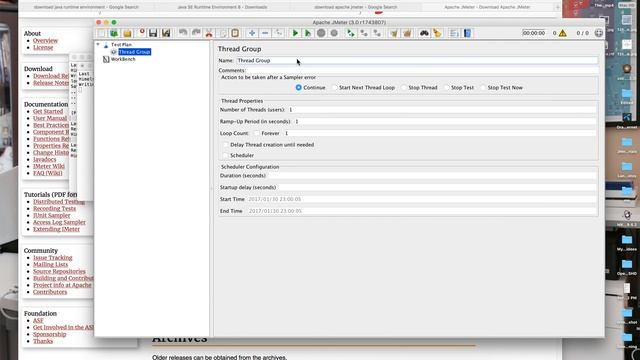This screenshot has height=360, width=640.
Task: Select the Stop Thread radio button
Action: click(404, 88)
